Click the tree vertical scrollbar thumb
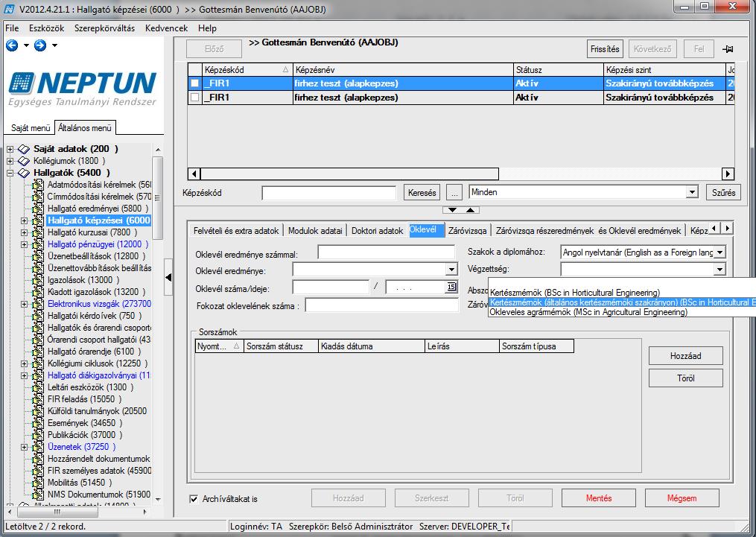This screenshot has height=537, width=756. [157, 197]
